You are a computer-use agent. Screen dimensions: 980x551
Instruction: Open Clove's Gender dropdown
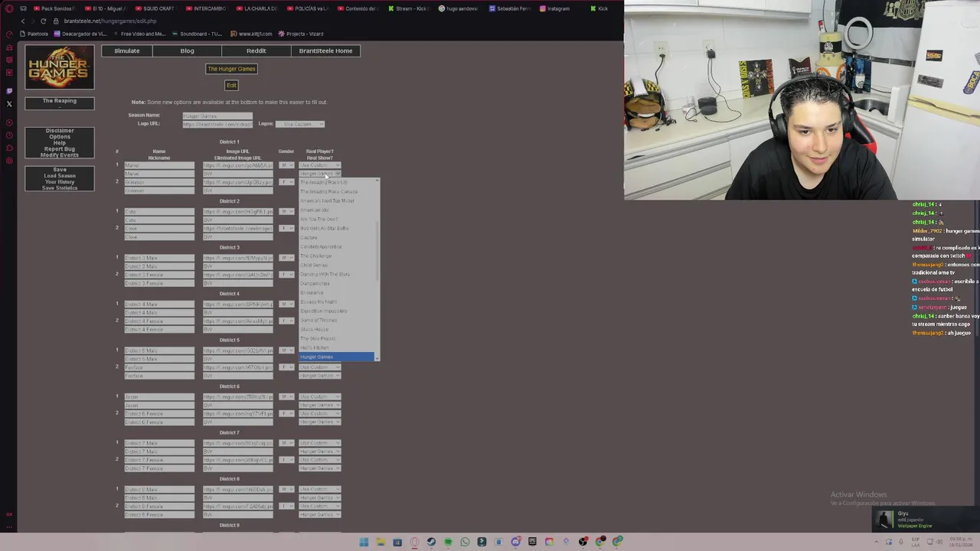286,229
